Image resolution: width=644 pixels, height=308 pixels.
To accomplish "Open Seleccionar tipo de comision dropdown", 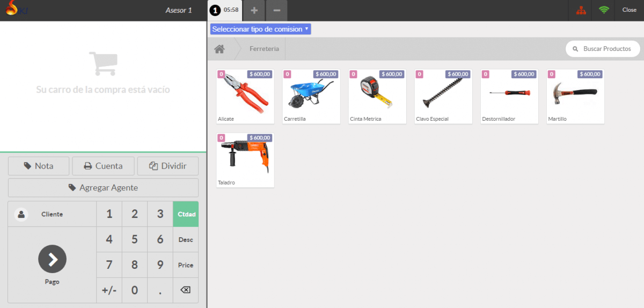I will click(x=260, y=29).
